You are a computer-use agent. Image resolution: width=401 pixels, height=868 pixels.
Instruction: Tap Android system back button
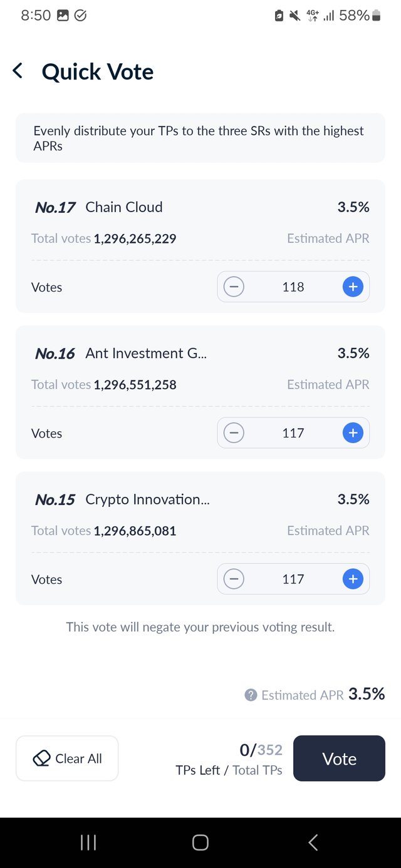[313, 842]
